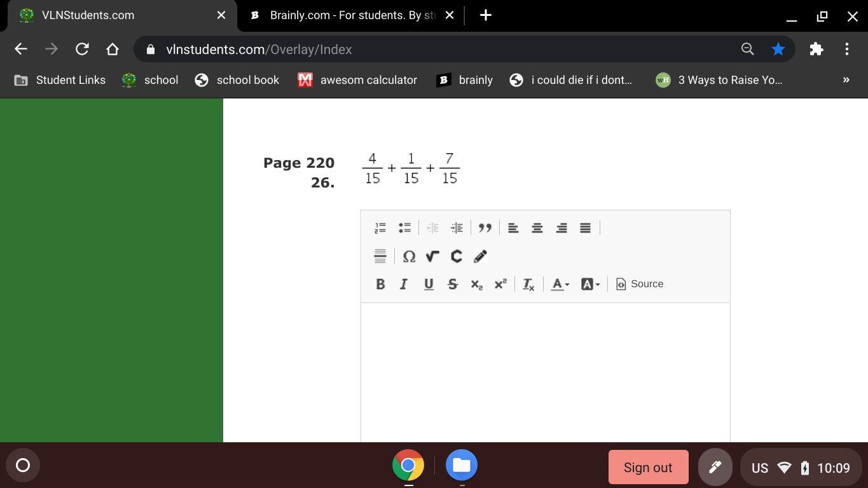
Task: Increase indent of the text
Action: (x=457, y=227)
